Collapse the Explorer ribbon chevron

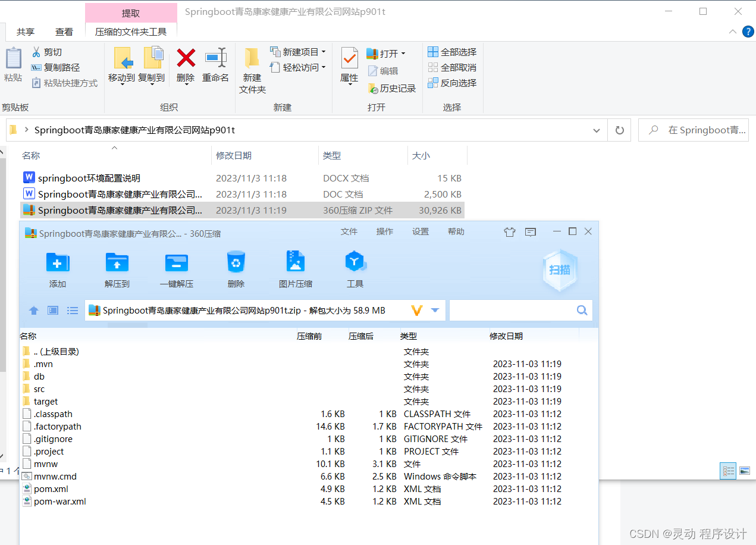tap(733, 32)
